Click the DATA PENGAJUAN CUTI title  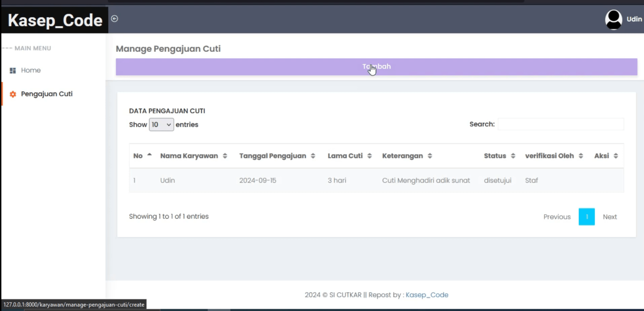coord(167,111)
